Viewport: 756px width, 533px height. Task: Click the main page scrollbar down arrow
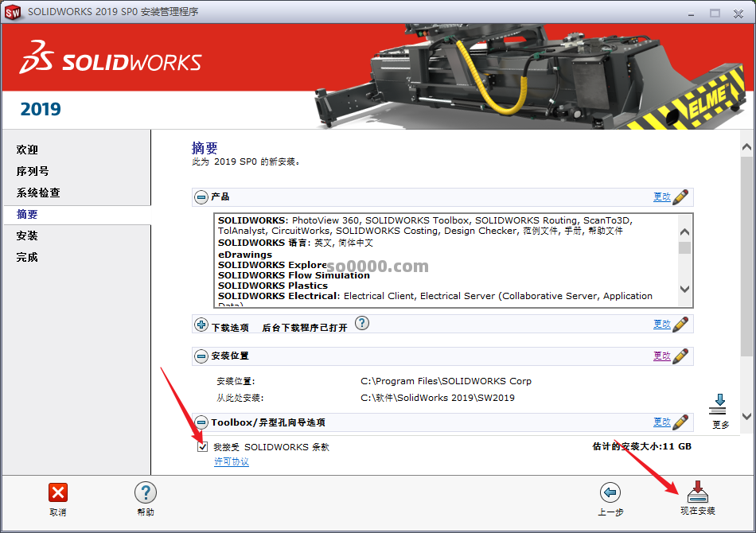pyautogui.click(x=746, y=416)
